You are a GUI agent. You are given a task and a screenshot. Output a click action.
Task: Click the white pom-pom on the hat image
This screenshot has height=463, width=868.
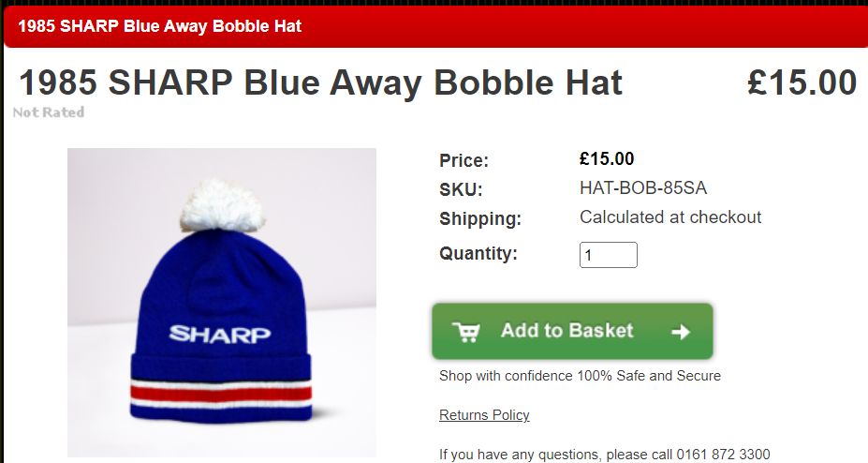pos(222,205)
